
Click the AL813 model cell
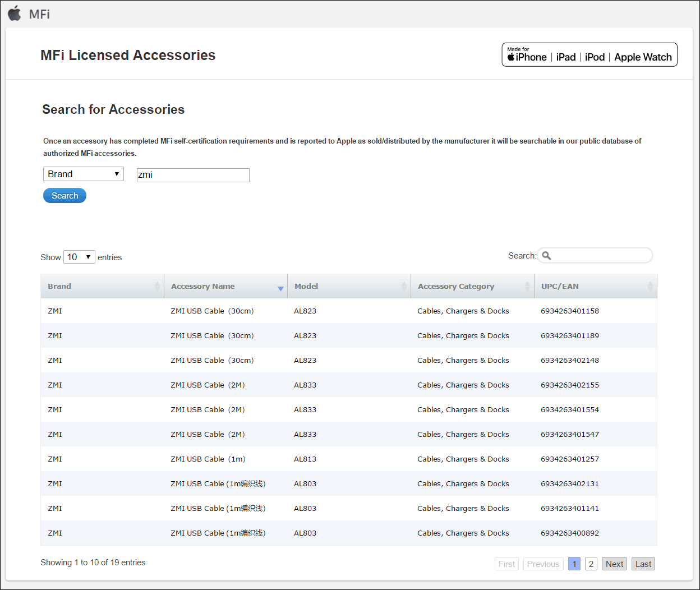305,459
